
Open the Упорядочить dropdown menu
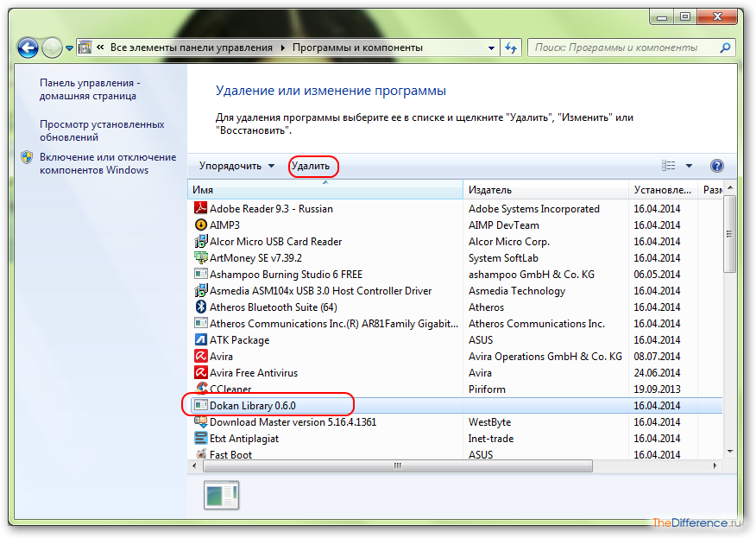pyautogui.click(x=236, y=166)
